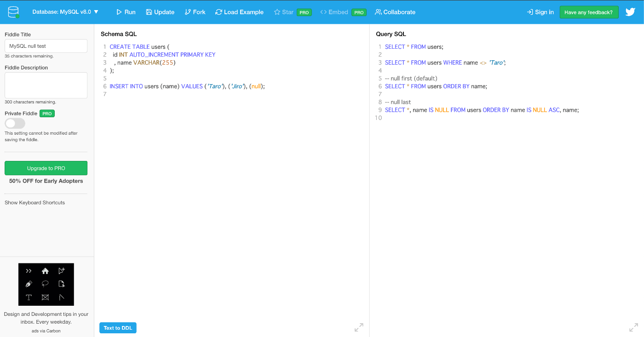Click the PRO badge beside Private Fiddle
Image resolution: width=644 pixels, height=337 pixels.
(47, 114)
